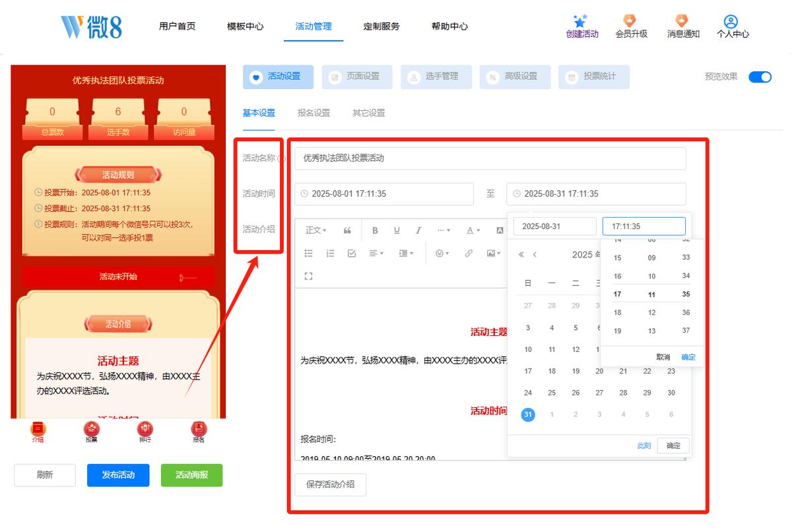Open the 其它设置 sub-tab
The image size is (792, 532).
368,113
